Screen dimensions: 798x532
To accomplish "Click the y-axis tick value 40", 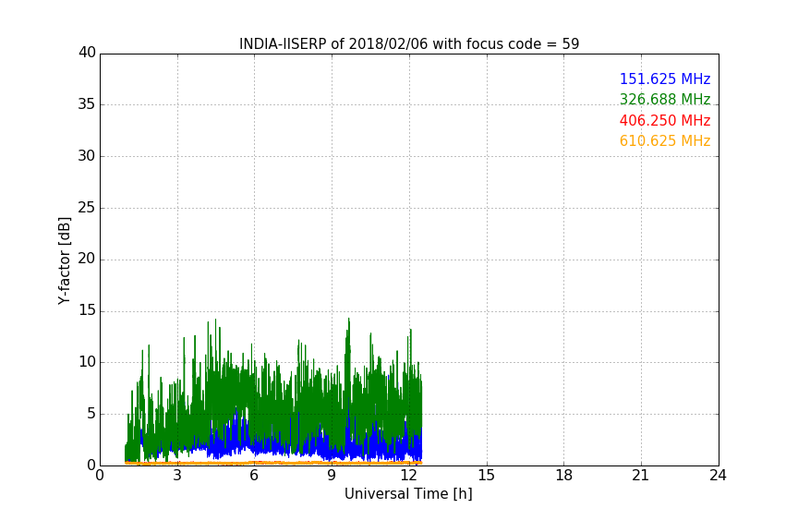I will [87, 53].
